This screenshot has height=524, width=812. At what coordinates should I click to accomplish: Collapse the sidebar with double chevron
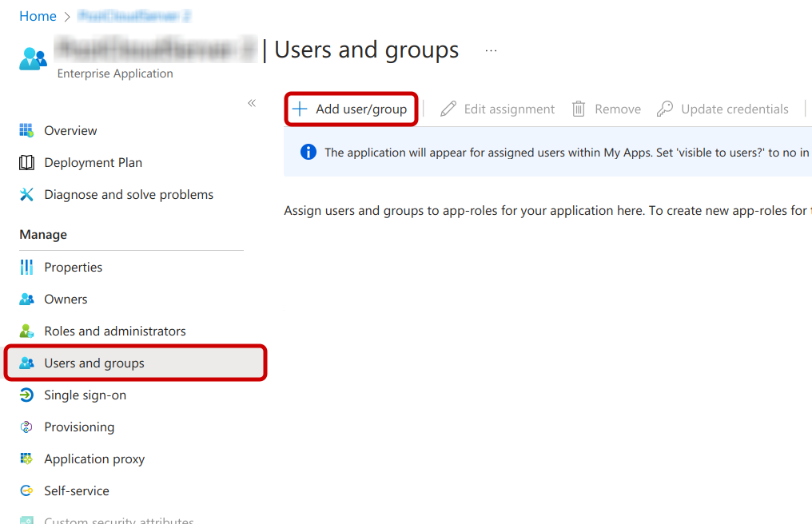click(x=252, y=103)
